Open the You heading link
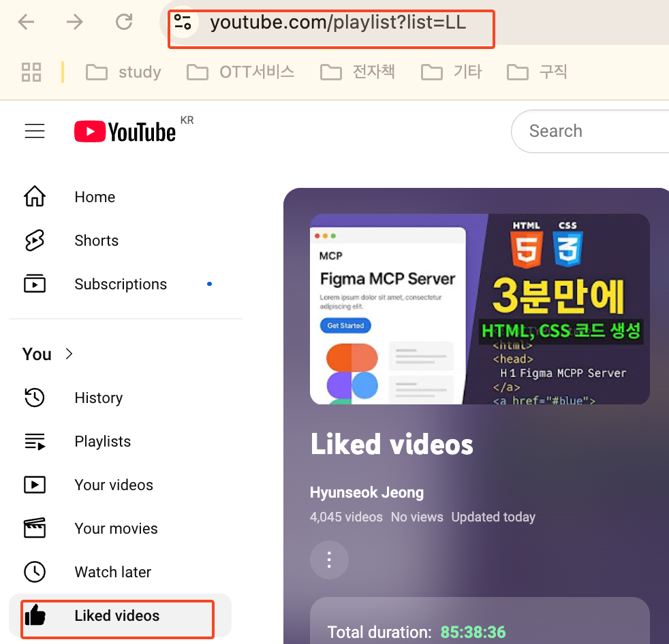 point(37,354)
